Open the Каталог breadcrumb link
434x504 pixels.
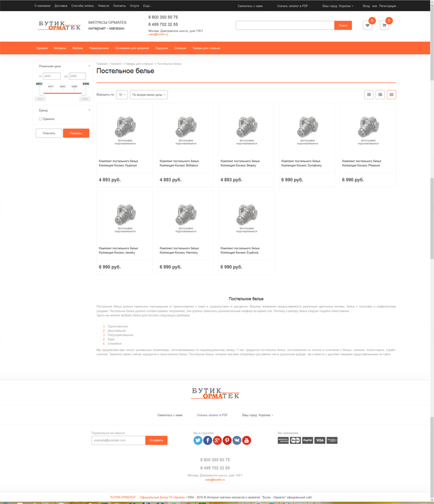116,64
